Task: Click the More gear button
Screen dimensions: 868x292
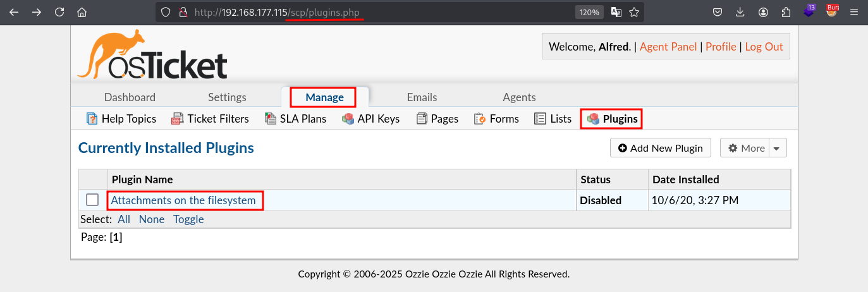Action: (746, 148)
